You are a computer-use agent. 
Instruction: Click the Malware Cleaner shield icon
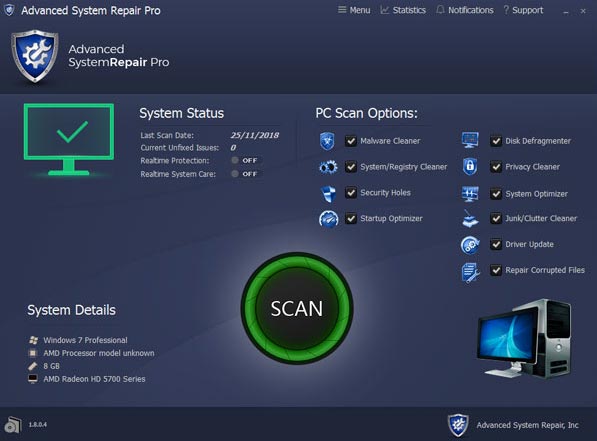click(327, 141)
